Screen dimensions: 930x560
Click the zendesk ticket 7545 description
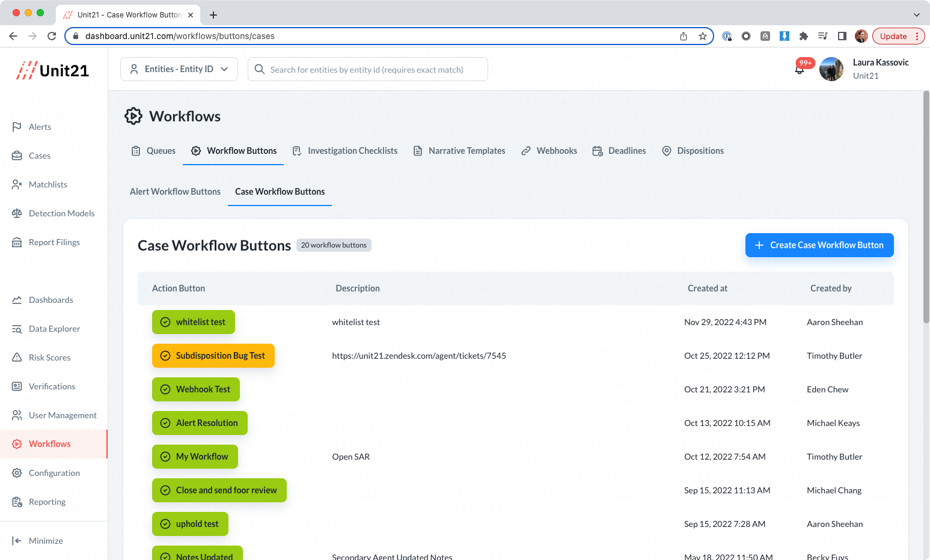[419, 356]
